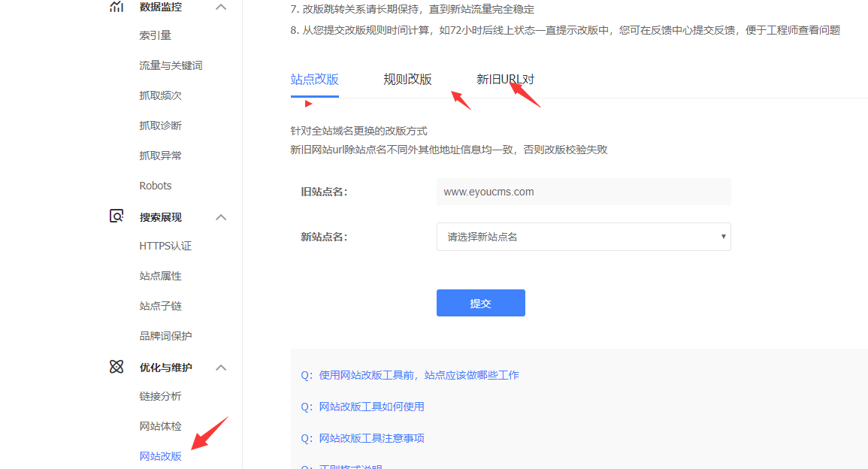Collapse the 数据监控 section chevron
Image resolution: width=868 pixels, height=469 pixels.
(x=221, y=7)
